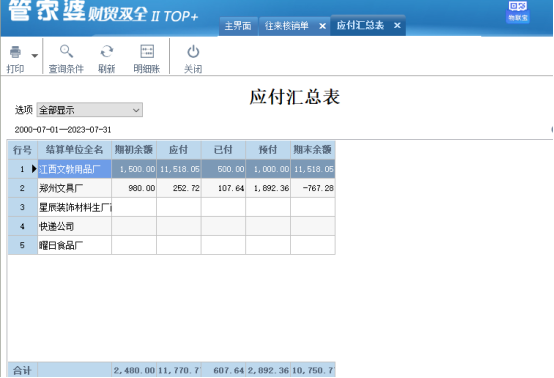Click the 1,500.00 opening balance cell
Image resolution: width=554 pixels, height=378 pixels.
pyautogui.click(x=134, y=169)
